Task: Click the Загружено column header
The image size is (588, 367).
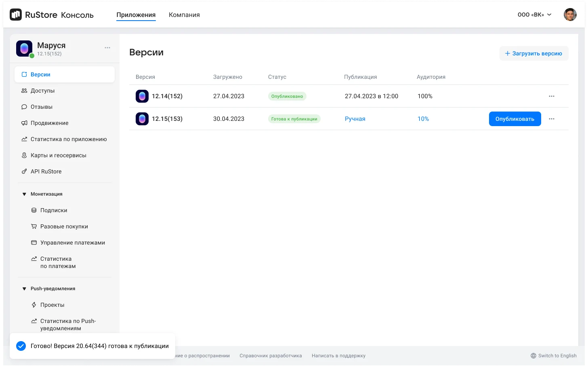Action: coord(228,77)
